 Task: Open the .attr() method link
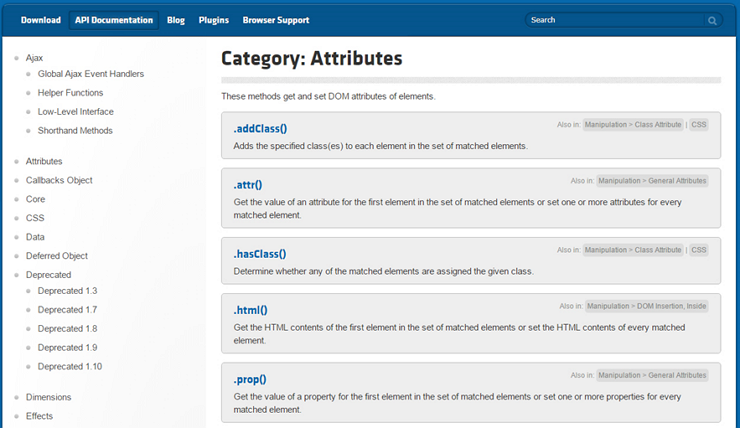[x=248, y=185]
